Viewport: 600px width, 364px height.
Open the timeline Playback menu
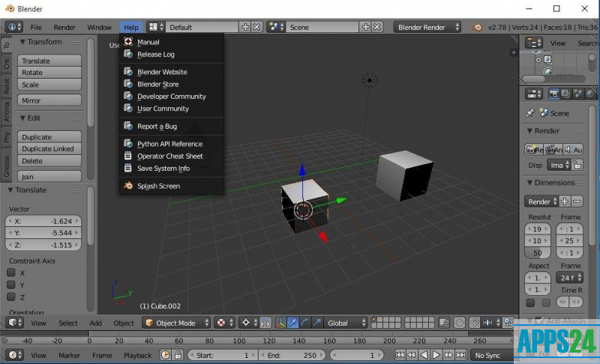click(x=137, y=355)
